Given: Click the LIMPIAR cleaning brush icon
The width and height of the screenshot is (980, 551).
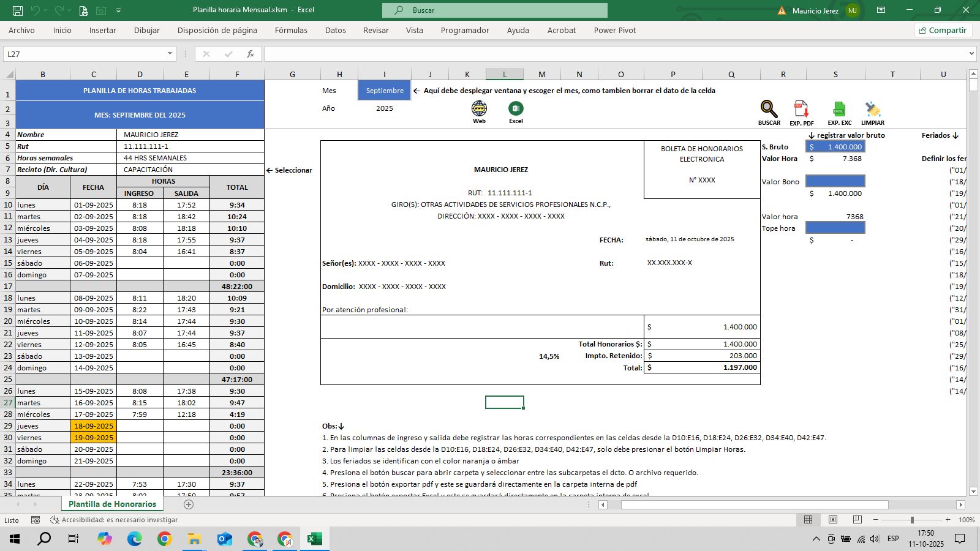Looking at the screenshot, I should tap(872, 110).
